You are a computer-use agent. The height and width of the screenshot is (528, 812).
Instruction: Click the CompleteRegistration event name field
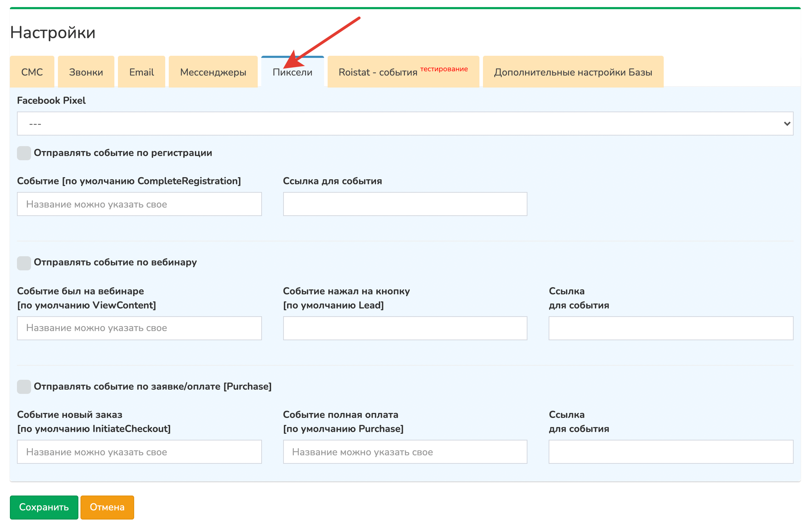[139, 204]
